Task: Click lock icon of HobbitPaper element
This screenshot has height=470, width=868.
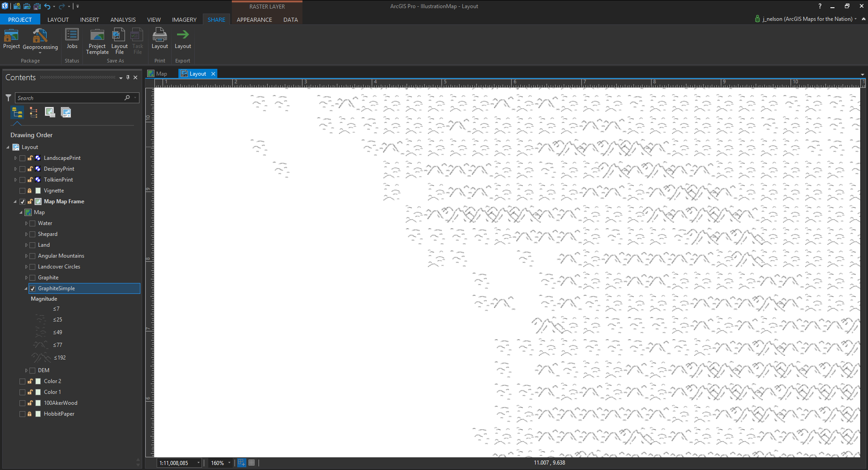Action: pyautogui.click(x=30, y=414)
